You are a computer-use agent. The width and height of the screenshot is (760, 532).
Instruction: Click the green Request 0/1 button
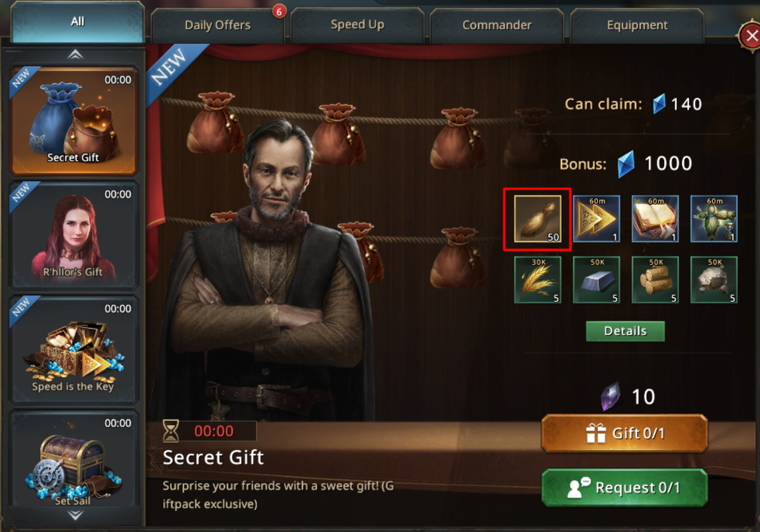(625, 488)
